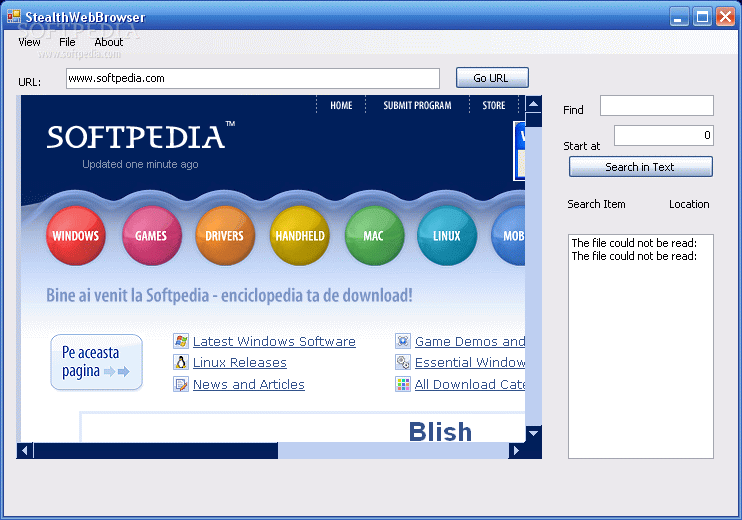Click the Drivers orange ball icon
The width and height of the screenshot is (742, 520).
point(225,235)
